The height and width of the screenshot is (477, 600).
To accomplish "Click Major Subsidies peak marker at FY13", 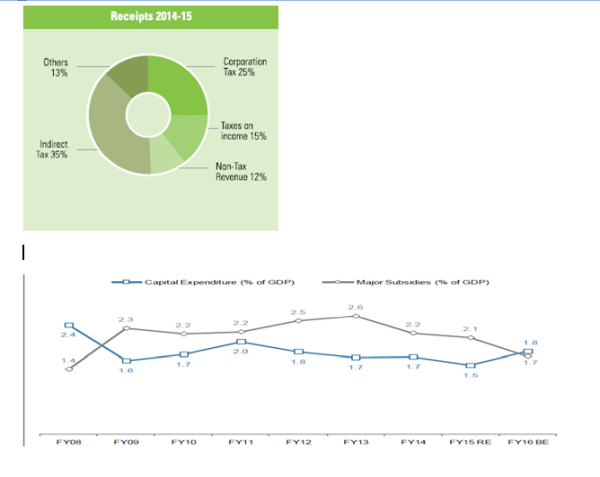I will click(x=355, y=316).
